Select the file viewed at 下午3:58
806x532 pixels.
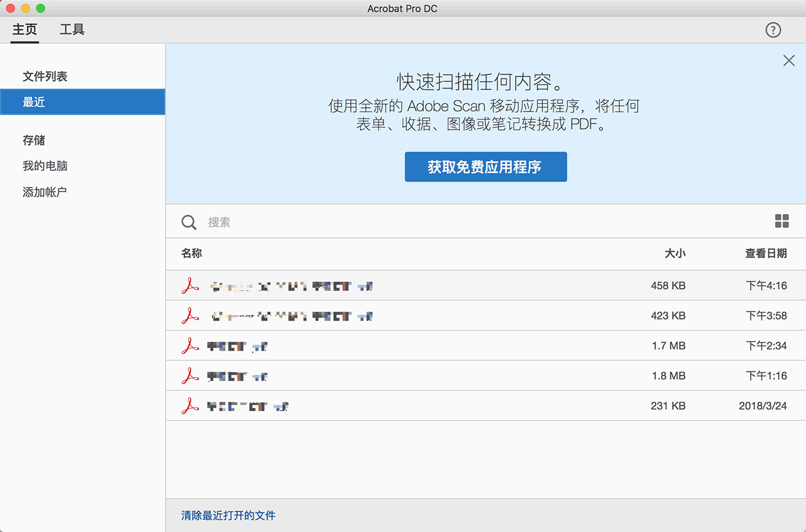click(x=486, y=316)
